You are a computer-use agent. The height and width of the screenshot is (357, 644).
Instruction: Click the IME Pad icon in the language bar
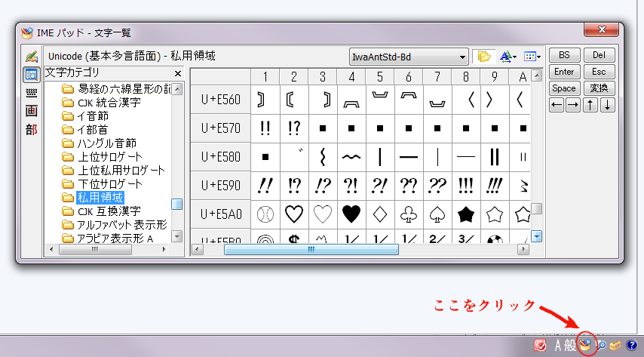pyautogui.click(x=585, y=345)
